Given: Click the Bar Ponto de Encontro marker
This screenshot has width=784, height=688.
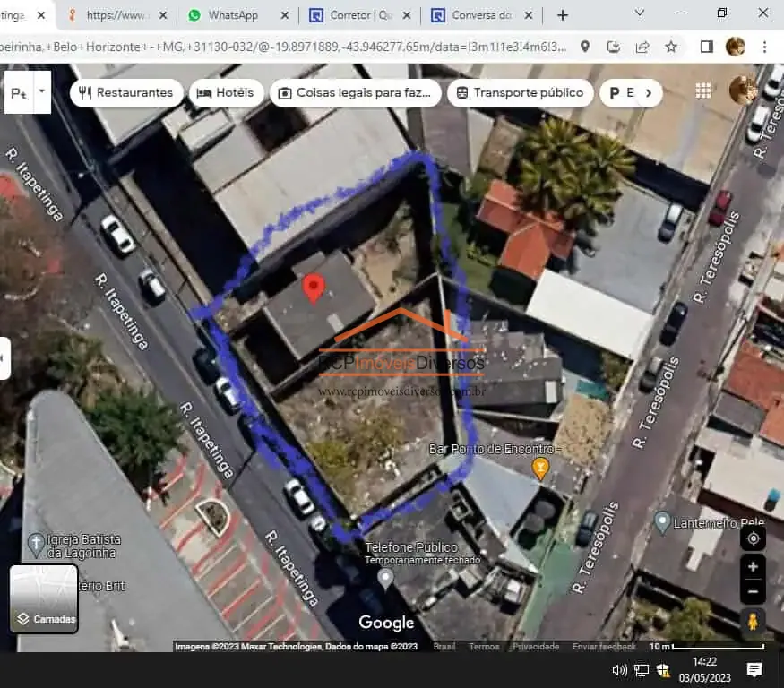Looking at the screenshot, I should click(x=540, y=469).
